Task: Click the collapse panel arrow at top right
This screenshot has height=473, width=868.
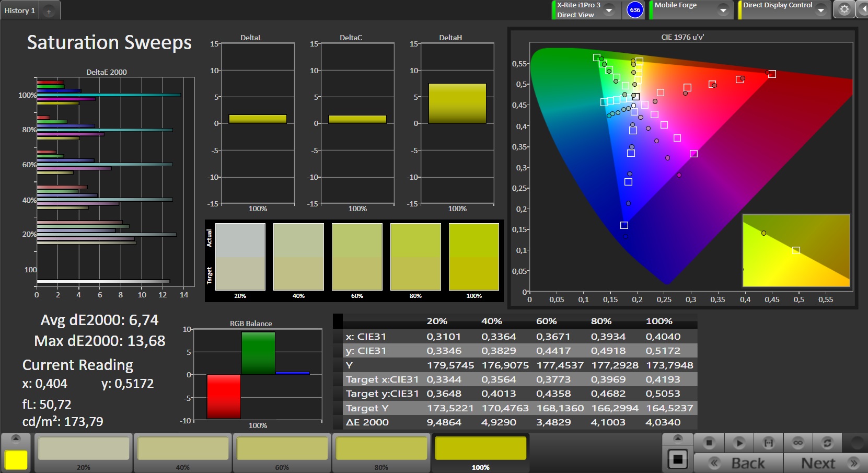Action: [x=863, y=9]
